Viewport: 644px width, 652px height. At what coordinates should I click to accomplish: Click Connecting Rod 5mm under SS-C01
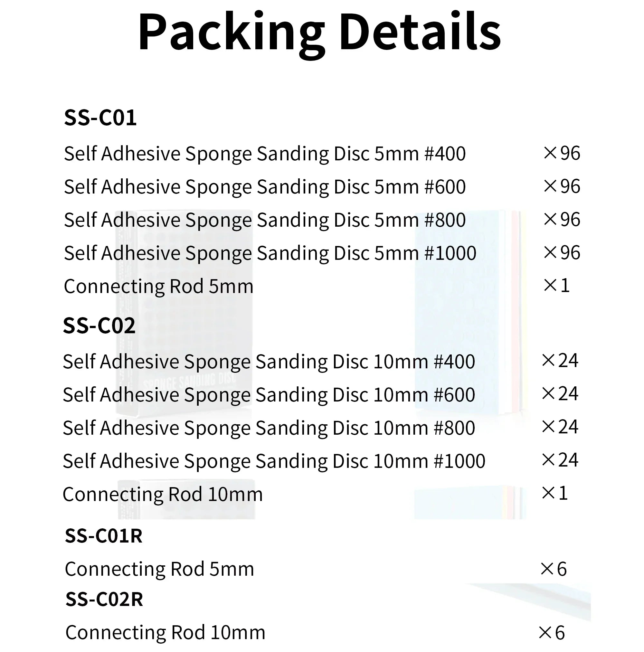[158, 286]
